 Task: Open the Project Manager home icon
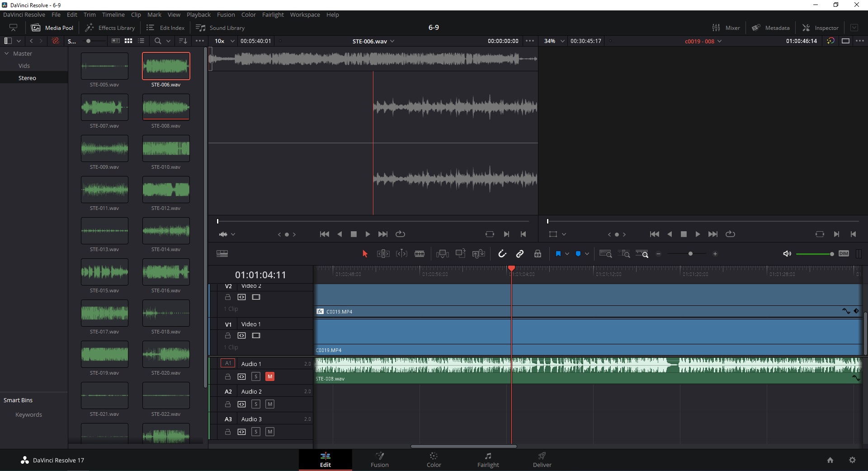[830, 460]
